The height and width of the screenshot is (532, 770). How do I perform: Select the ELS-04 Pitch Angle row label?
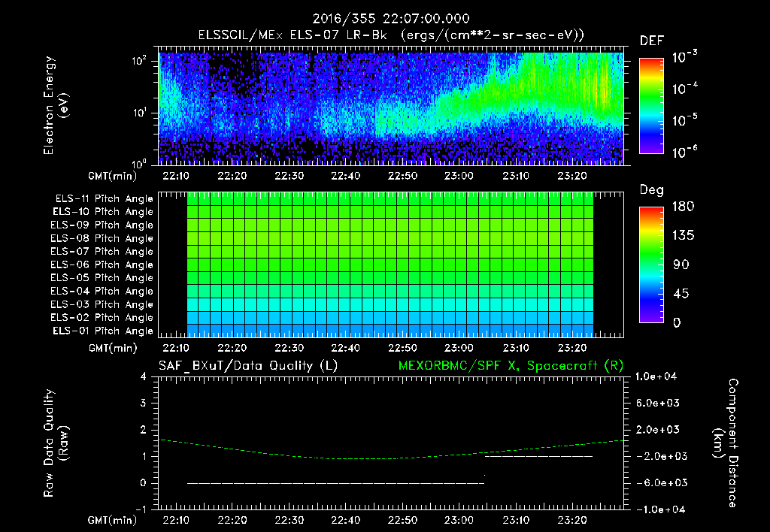(x=102, y=291)
